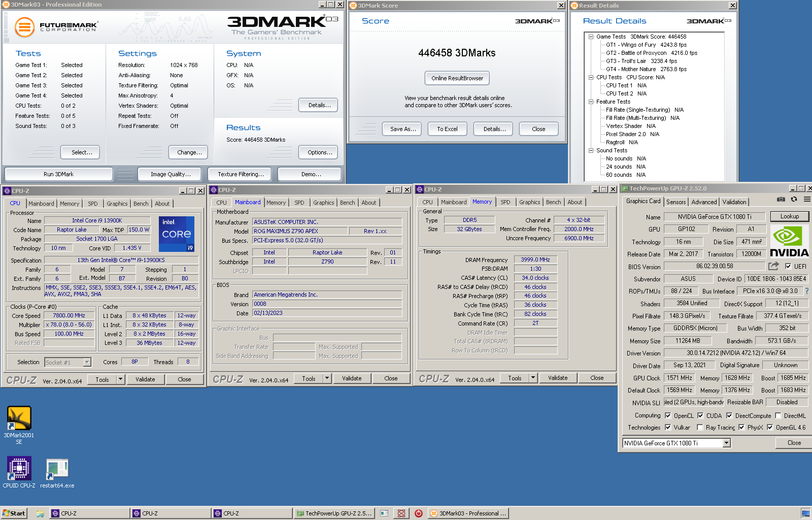Open Tools dropdown arrow in CPU-Z processor window

tap(120, 379)
